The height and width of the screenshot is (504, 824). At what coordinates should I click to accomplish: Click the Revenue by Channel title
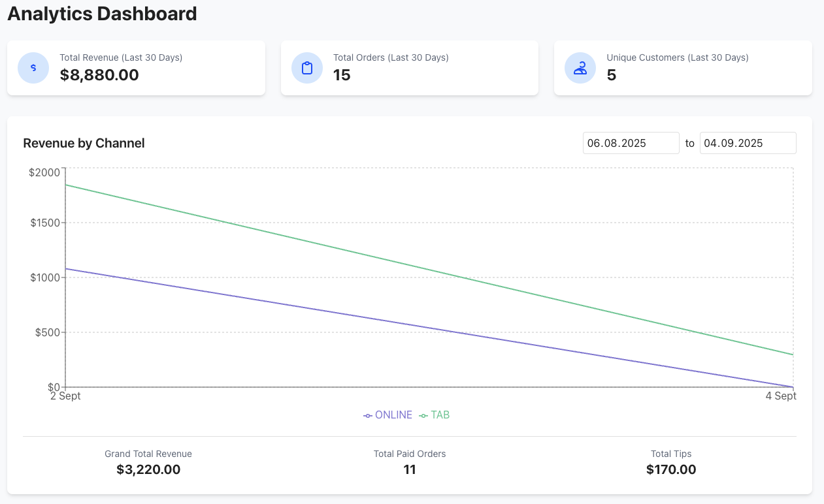coord(84,143)
